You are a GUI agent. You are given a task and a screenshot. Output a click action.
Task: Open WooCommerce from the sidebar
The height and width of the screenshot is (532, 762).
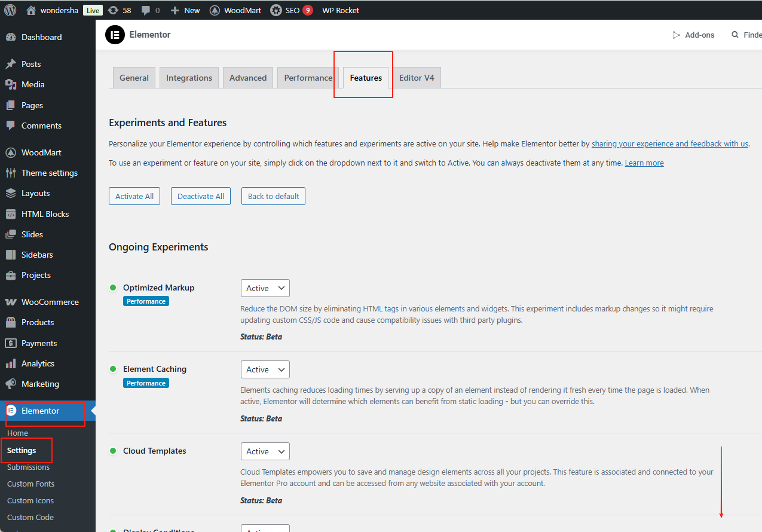[x=50, y=302]
